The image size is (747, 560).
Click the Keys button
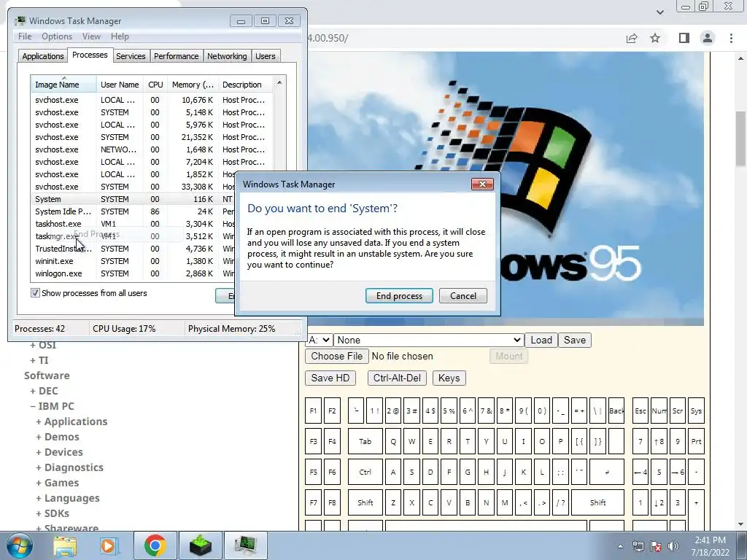coord(449,378)
